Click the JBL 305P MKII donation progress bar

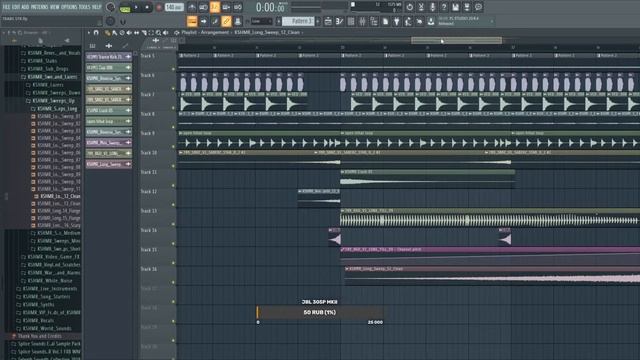click(x=320, y=312)
